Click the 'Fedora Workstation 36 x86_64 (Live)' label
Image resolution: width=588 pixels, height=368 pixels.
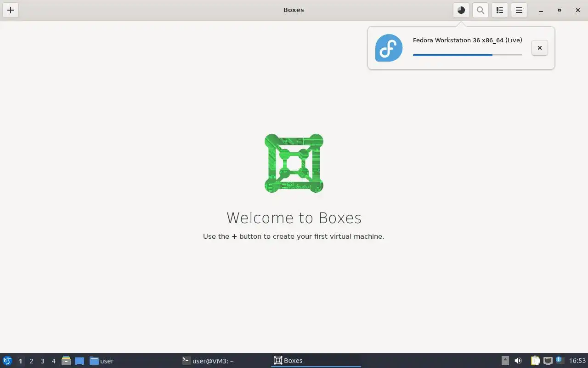467,40
